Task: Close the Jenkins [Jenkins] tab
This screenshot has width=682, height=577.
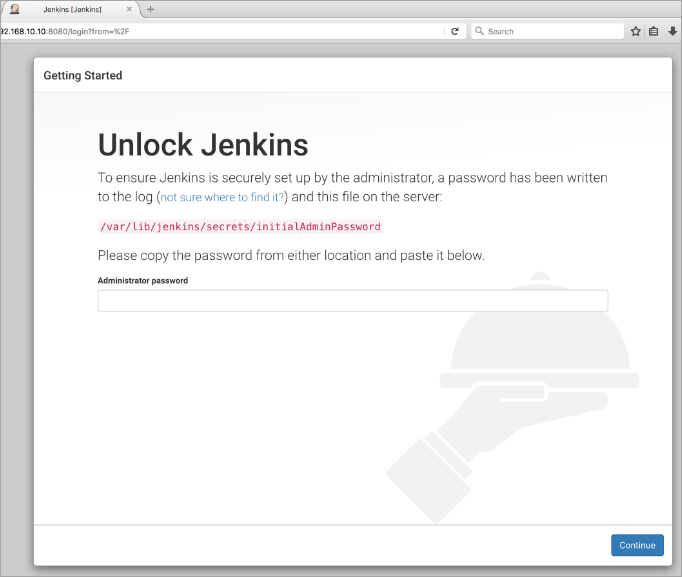Action: (129, 9)
